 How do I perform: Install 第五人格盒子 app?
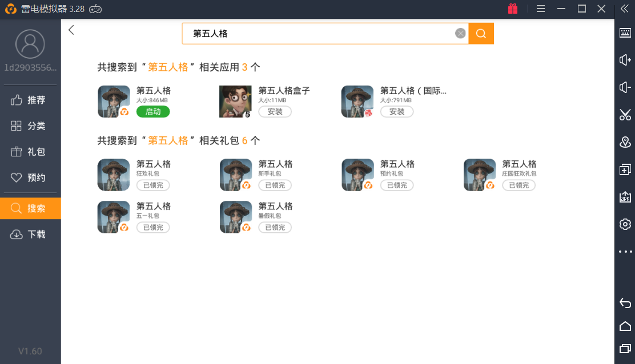(x=275, y=112)
